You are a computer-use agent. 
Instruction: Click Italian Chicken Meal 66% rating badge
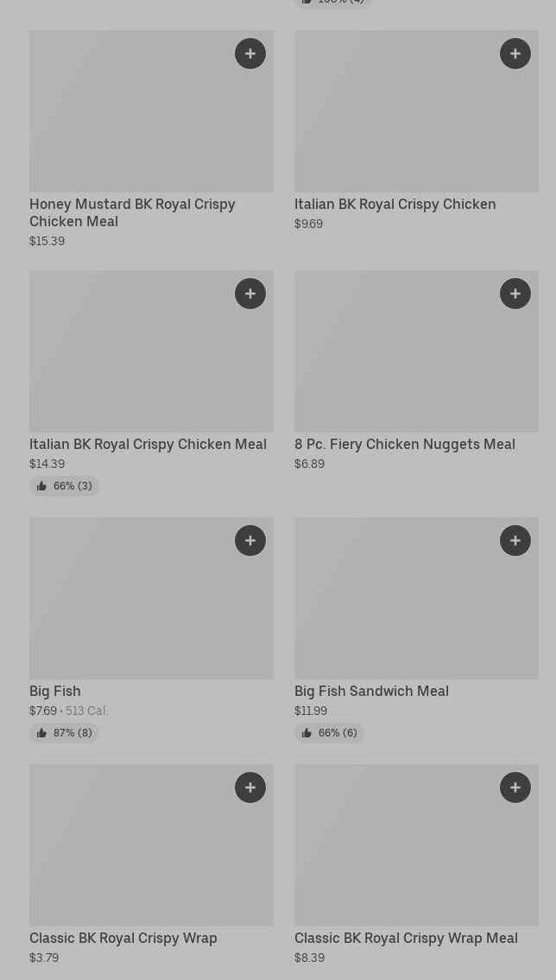tap(65, 486)
